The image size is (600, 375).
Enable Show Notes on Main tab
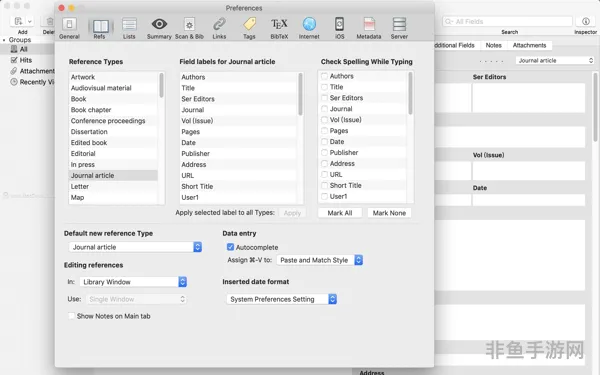[x=71, y=316]
